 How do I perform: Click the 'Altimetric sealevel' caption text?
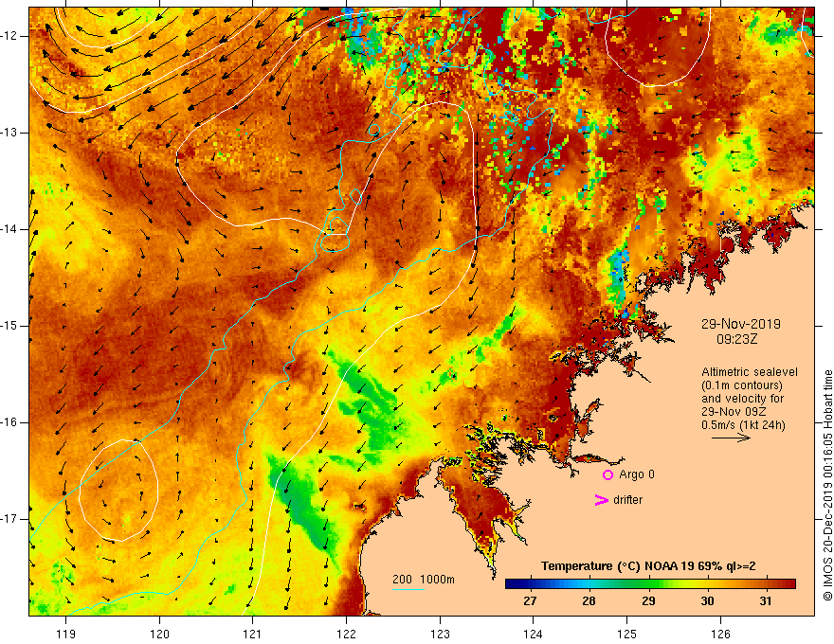(750, 372)
